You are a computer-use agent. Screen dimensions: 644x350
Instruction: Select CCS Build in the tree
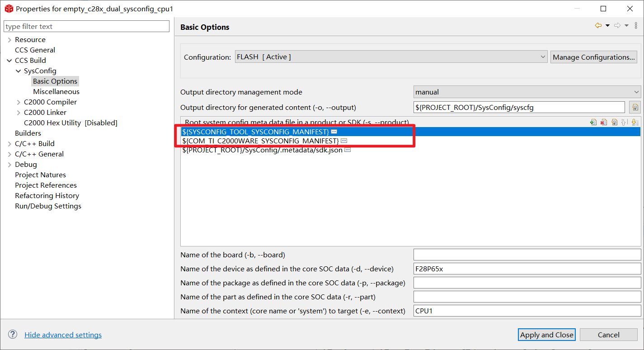tap(30, 61)
